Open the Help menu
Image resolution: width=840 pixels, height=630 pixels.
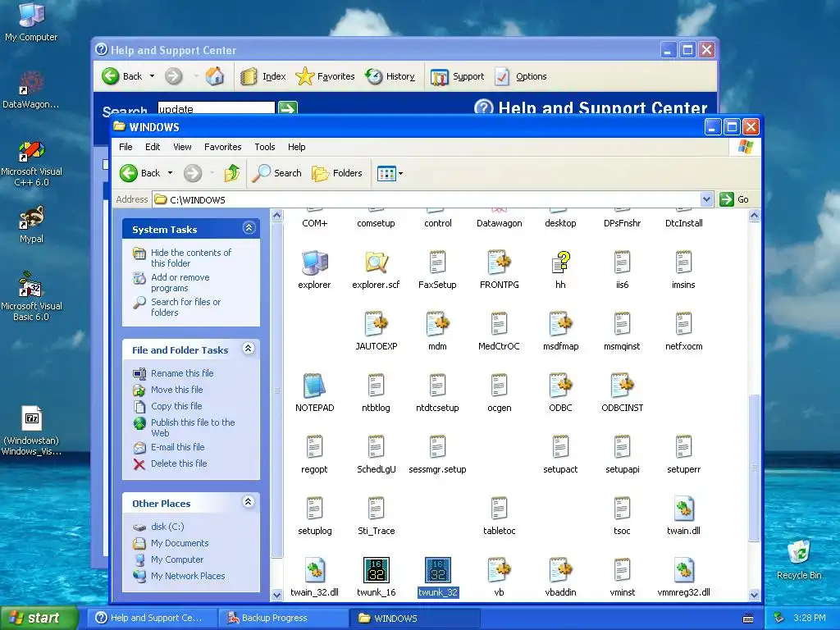pos(296,147)
